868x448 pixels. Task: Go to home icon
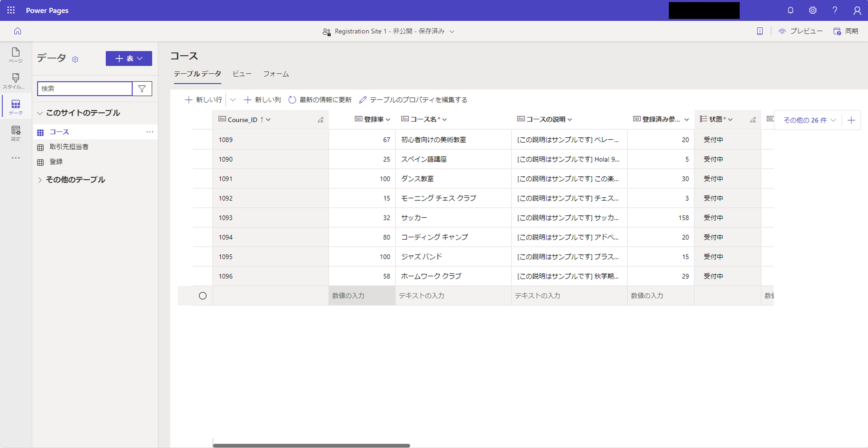pos(17,31)
